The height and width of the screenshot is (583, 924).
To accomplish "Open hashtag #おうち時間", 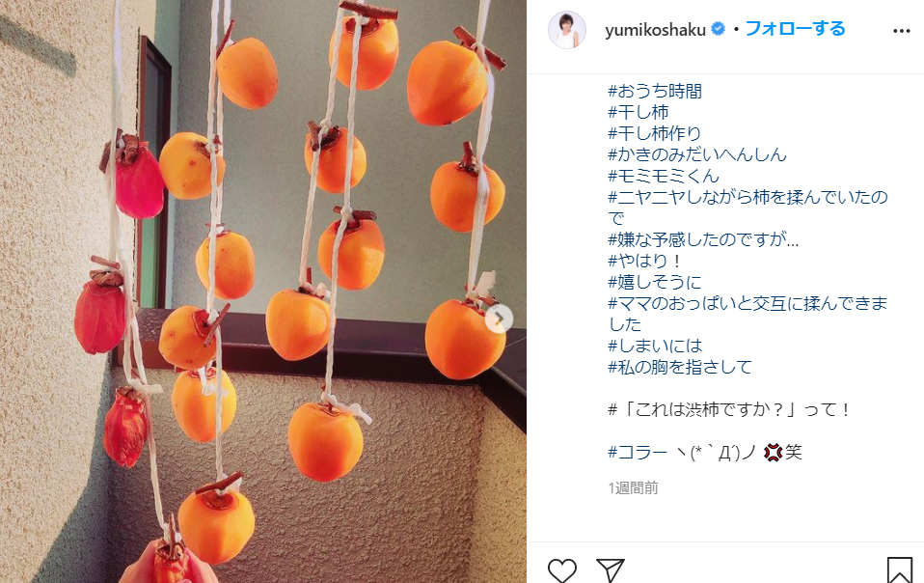I will click(x=655, y=92).
